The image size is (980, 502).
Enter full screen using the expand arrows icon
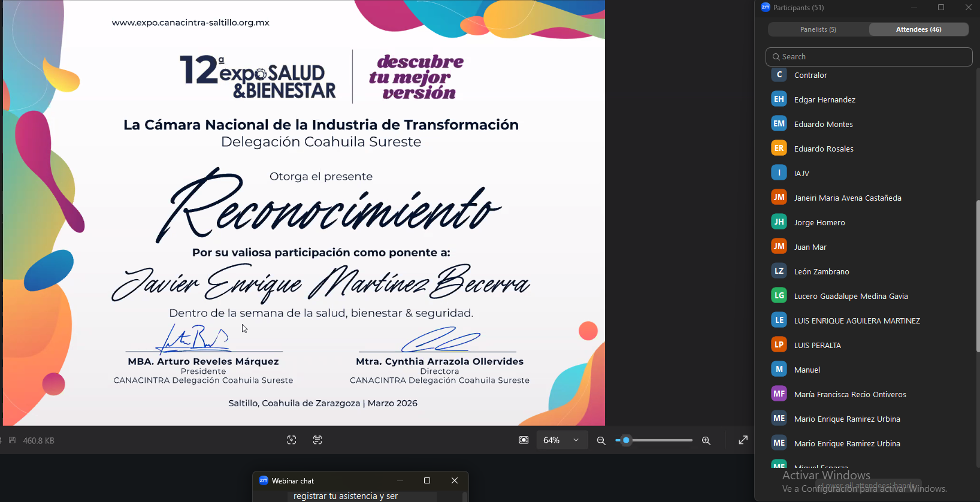(x=743, y=440)
